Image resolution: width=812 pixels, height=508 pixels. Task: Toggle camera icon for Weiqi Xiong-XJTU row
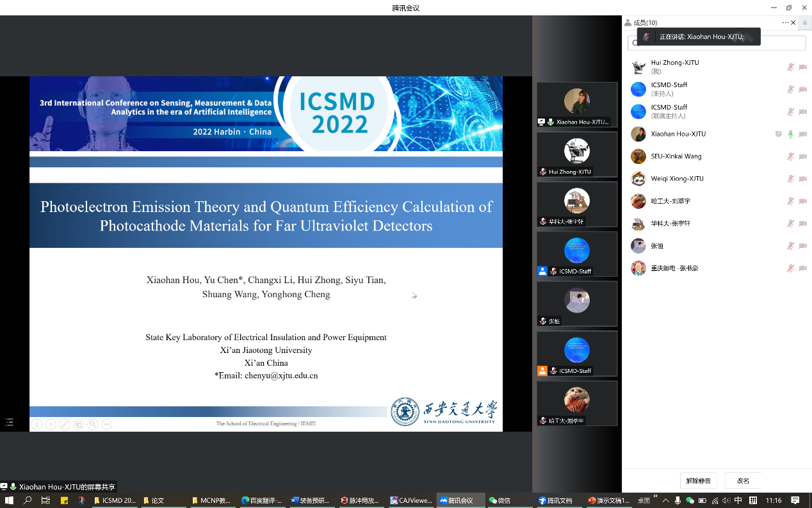(802, 179)
